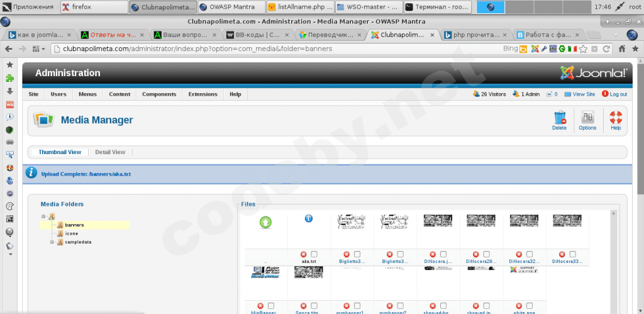Image resolution: width=644 pixels, height=314 pixels.
Task: Tick the checkbox for DiNocera29...
Action: point(486,254)
